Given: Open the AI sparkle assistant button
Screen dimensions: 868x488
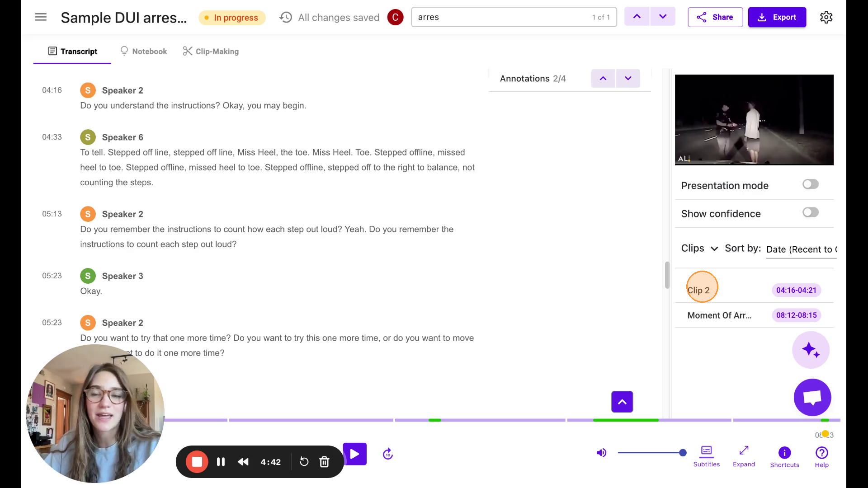Looking at the screenshot, I should [811, 350].
